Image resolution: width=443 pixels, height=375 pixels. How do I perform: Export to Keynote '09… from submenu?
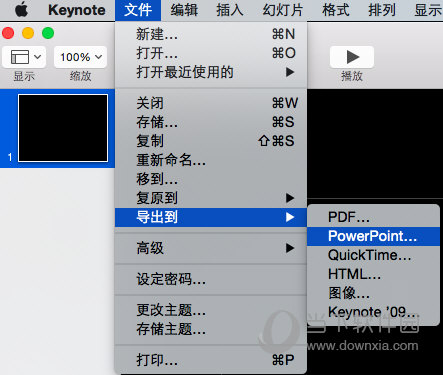tap(373, 312)
